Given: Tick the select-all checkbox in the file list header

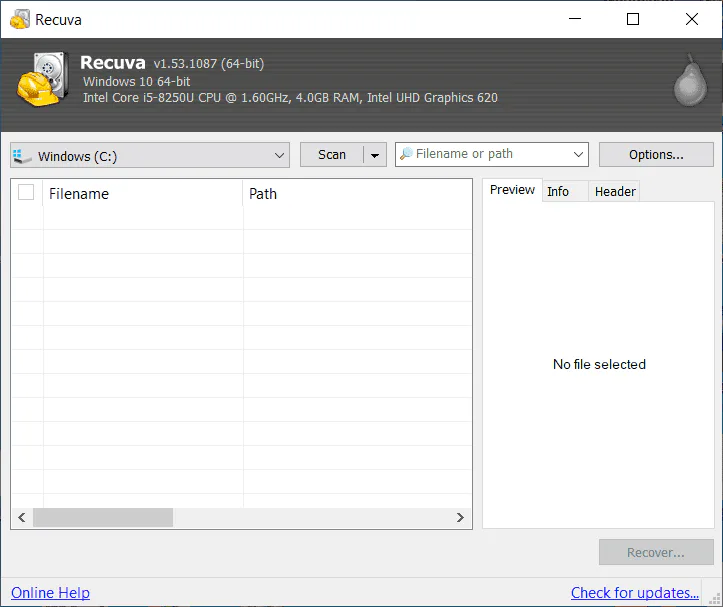Looking at the screenshot, I should click(x=26, y=192).
